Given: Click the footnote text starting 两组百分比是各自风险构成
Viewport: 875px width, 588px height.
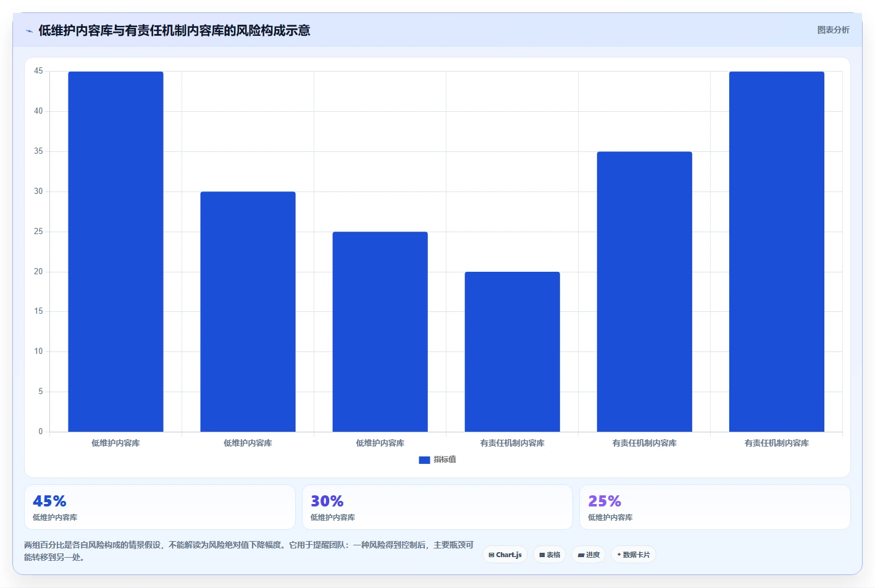Looking at the screenshot, I should pos(249,551).
